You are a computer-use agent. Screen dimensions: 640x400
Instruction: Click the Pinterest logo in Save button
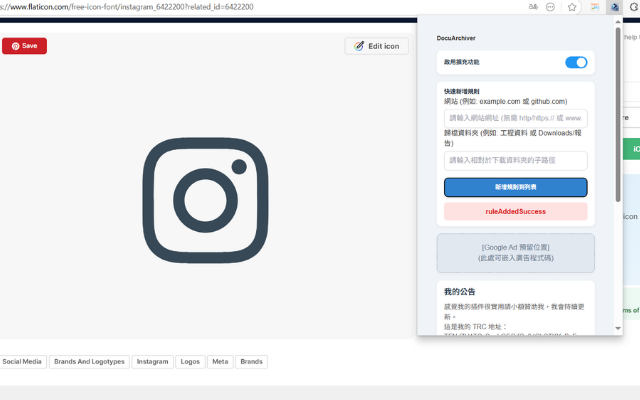pyautogui.click(x=16, y=46)
